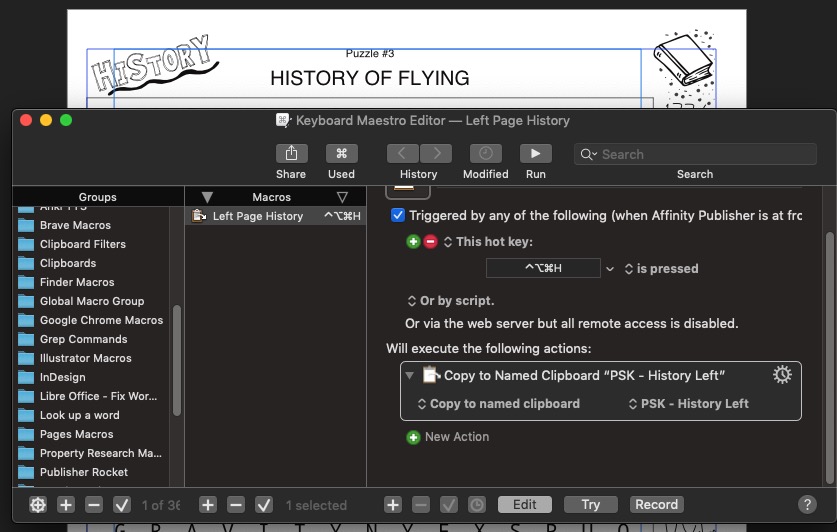Toggle the enable macro checkmark under Macros list
Image resolution: width=837 pixels, height=532 pixels.
(264, 505)
